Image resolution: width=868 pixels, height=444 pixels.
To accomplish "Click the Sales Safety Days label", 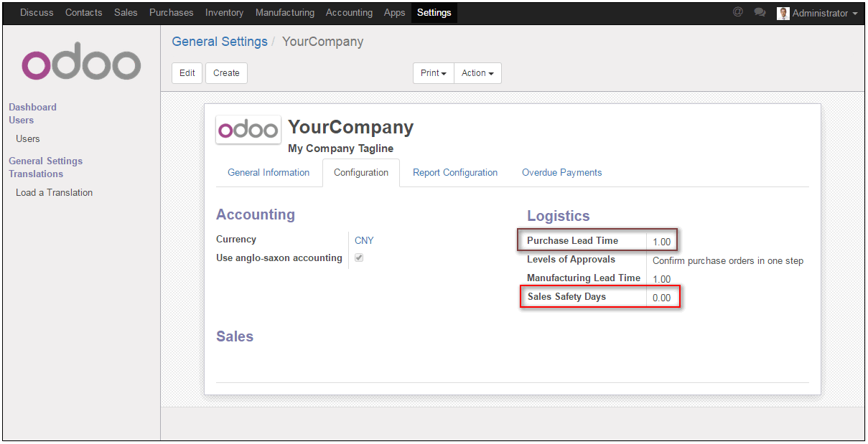I will point(566,296).
